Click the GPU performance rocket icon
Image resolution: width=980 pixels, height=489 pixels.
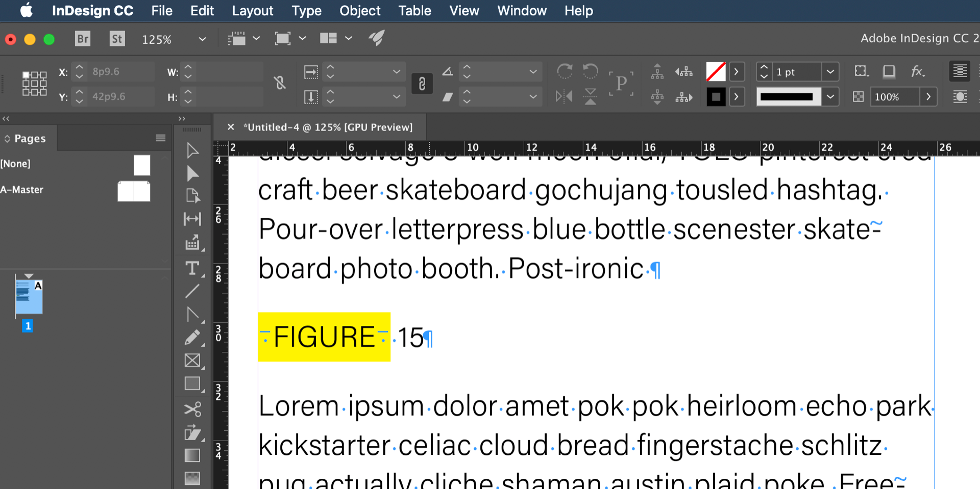pos(377,38)
